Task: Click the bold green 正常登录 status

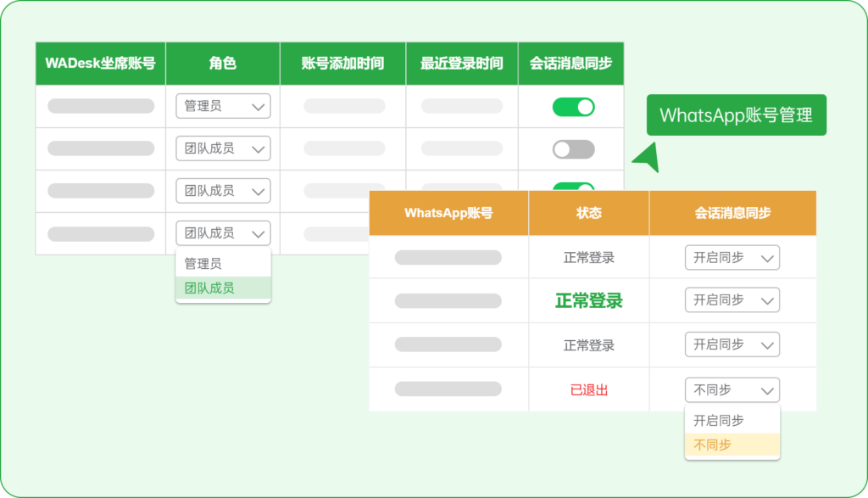Action: (589, 301)
